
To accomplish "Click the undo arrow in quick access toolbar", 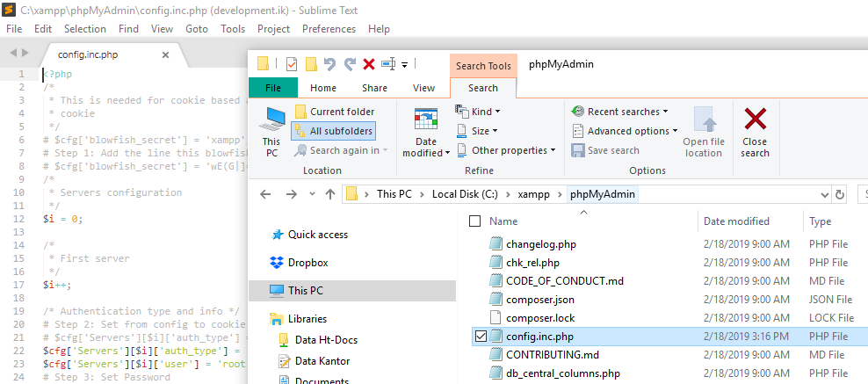I will (330, 63).
